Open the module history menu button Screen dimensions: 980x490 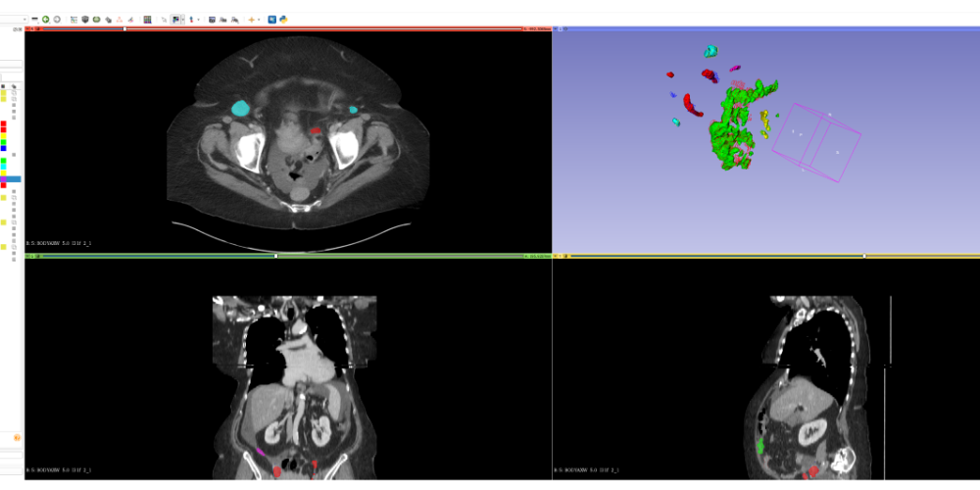(x=34, y=20)
